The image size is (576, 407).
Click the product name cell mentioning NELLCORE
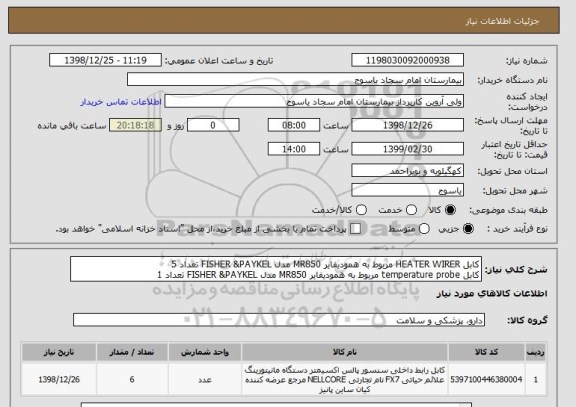(x=345, y=379)
